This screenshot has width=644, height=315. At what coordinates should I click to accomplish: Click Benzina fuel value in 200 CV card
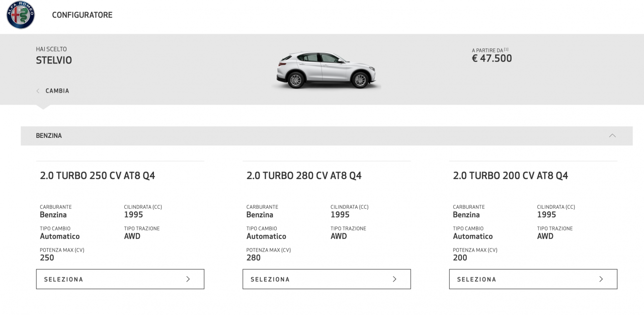click(466, 215)
